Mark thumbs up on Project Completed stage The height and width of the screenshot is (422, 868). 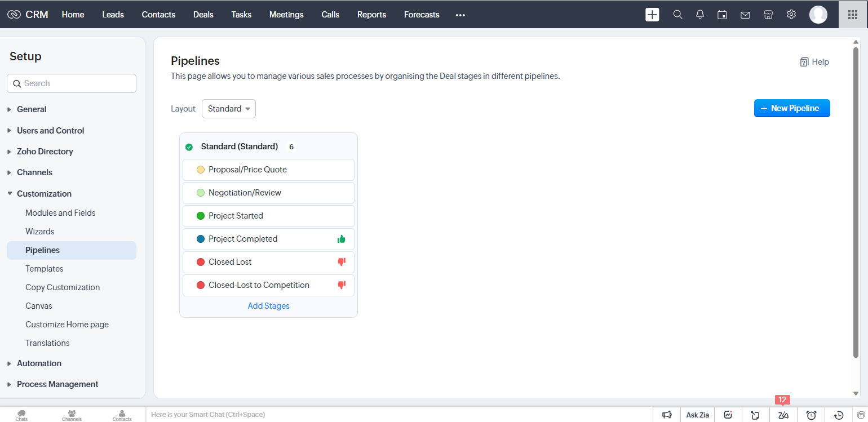click(341, 238)
